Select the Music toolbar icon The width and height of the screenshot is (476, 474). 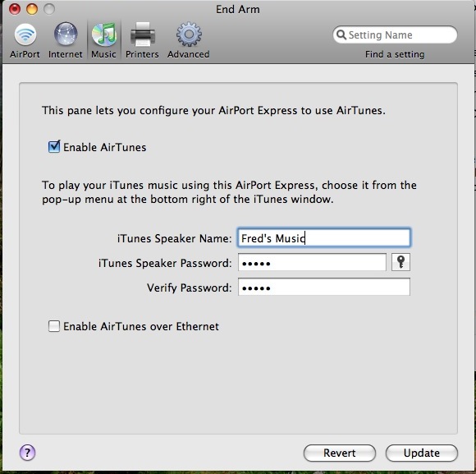point(104,40)
